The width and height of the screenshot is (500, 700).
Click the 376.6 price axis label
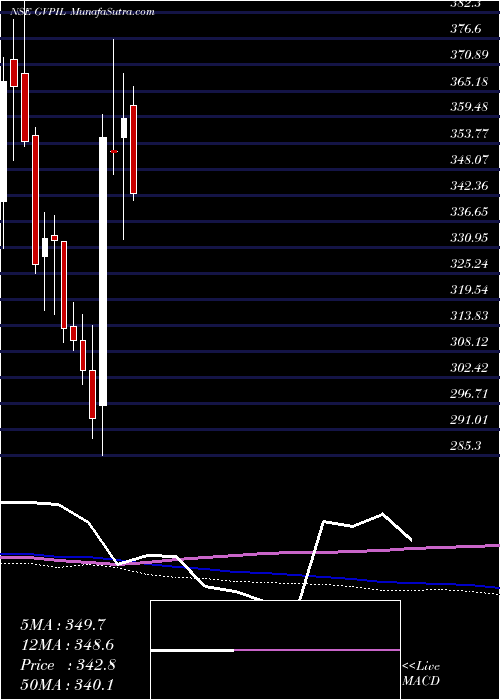[x=466, y=29]
